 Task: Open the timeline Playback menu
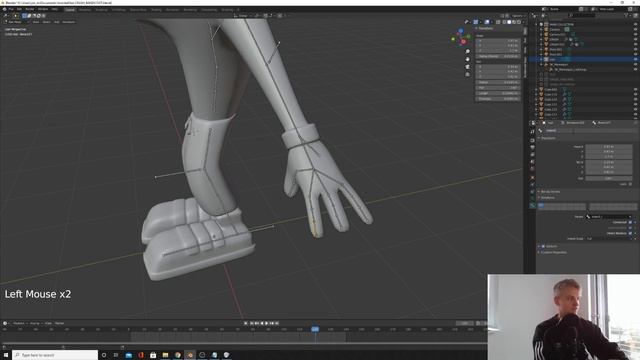click(19, 323)
